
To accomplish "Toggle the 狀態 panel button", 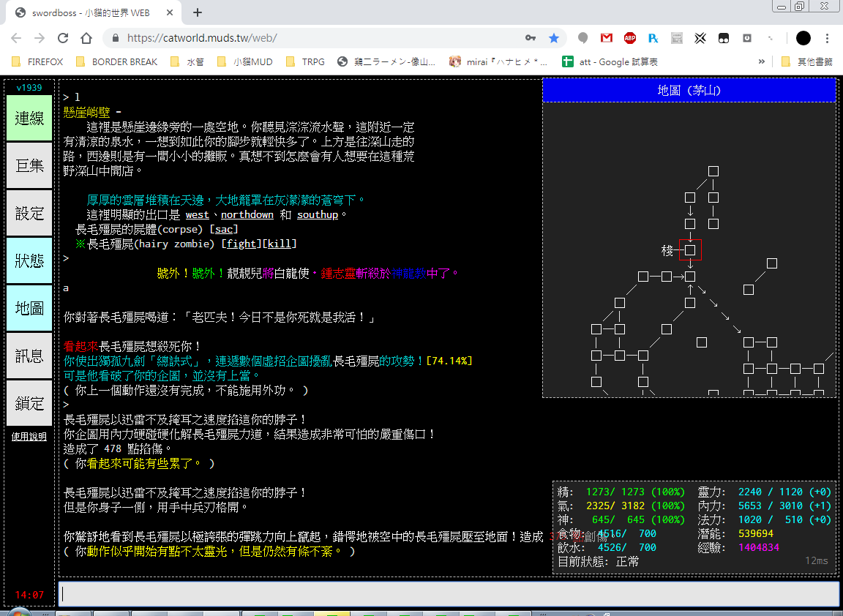I will click(29, 260).
